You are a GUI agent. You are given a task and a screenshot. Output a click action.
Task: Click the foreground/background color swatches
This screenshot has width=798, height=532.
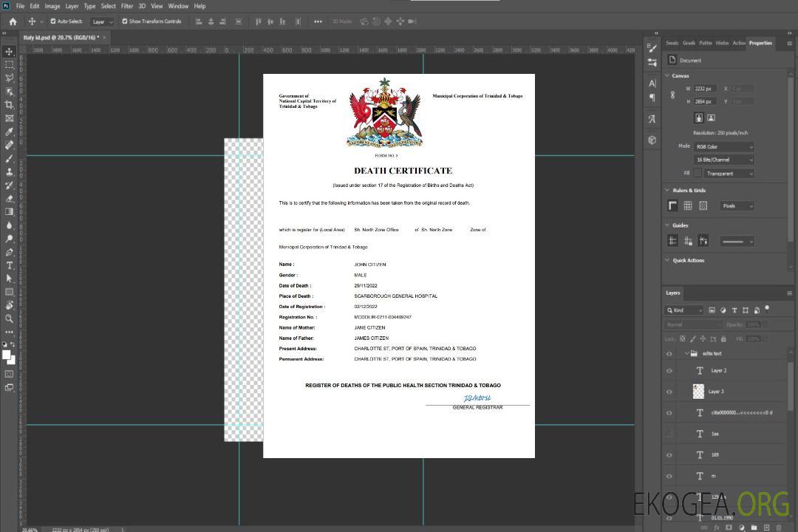pyautogui.click(x=9, y=357)
